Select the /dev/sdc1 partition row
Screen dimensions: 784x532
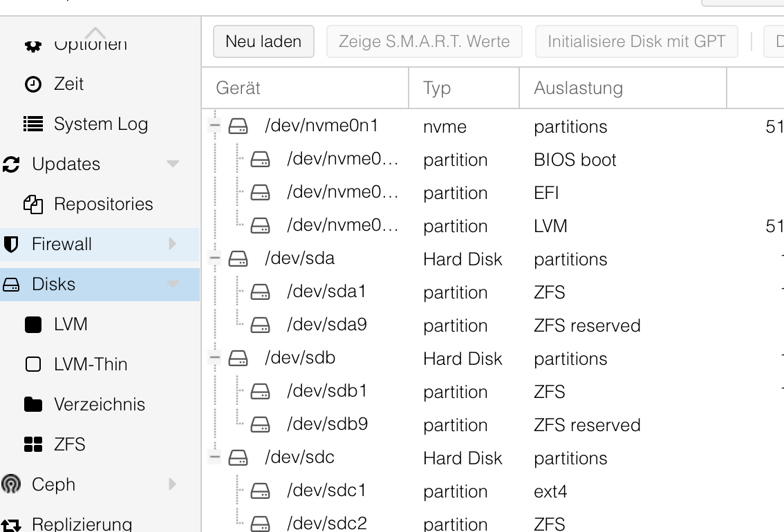(x=326, y=491)
